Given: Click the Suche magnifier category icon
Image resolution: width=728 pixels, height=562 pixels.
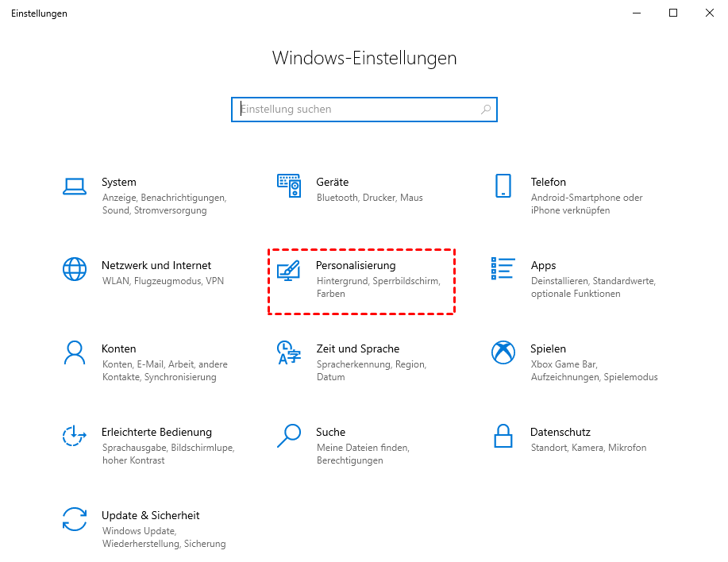Looking at the screenshot, I should [288, 436].
